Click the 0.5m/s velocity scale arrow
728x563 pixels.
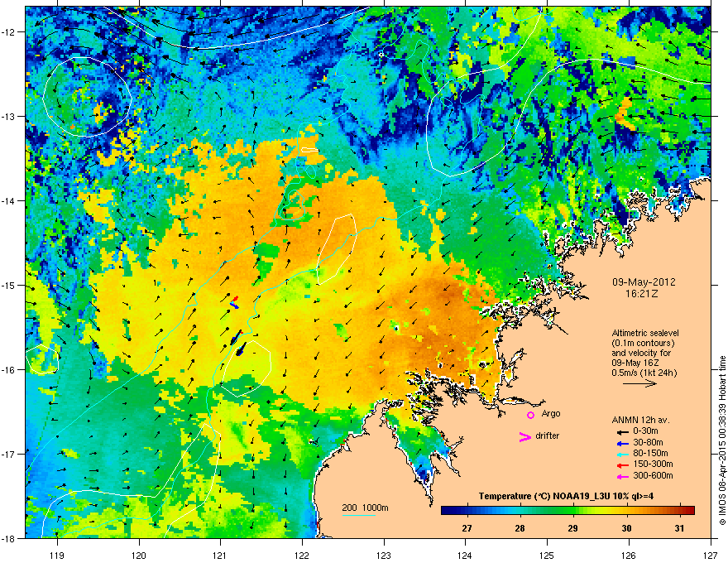tap(639, 383)
